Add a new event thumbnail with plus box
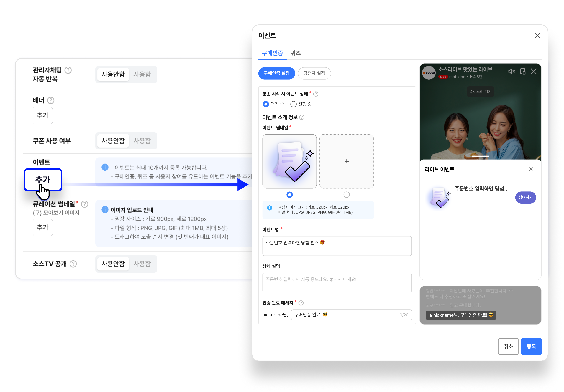 (x=346, y=161)
